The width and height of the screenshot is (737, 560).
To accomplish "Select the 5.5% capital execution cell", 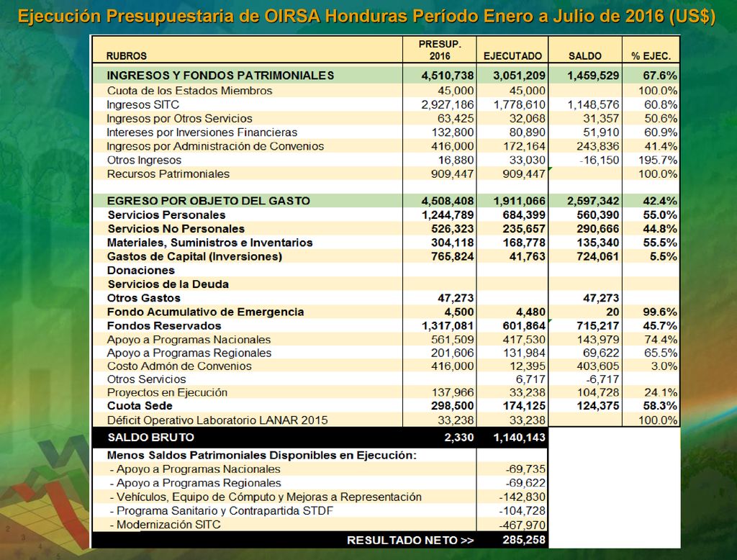I will click(x=664, y=256).
